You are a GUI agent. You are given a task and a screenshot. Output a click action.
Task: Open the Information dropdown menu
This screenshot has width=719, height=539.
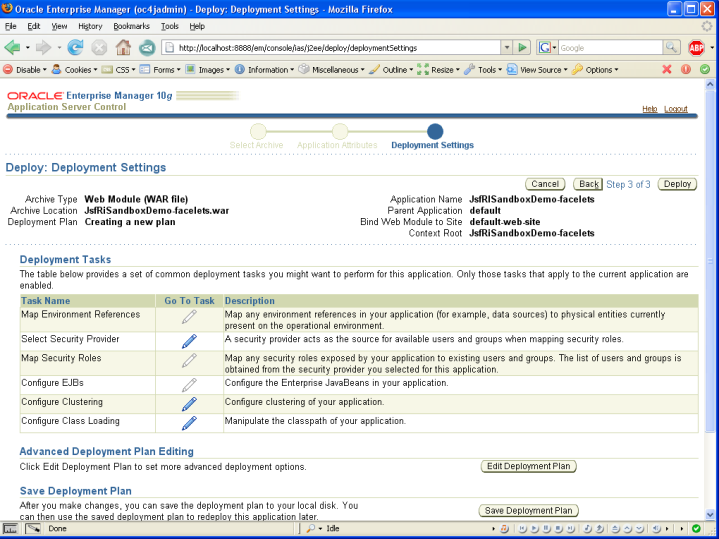265,69
